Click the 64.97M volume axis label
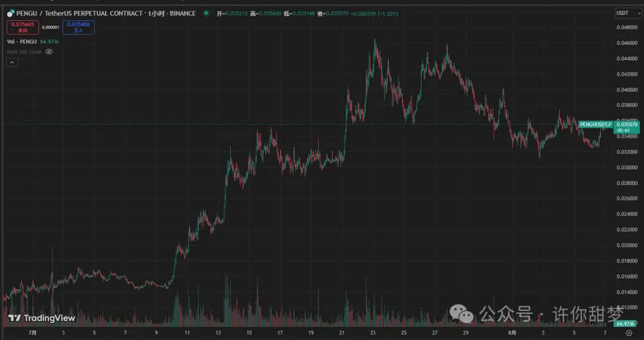 pyautogui.click(x=626, y=323)
